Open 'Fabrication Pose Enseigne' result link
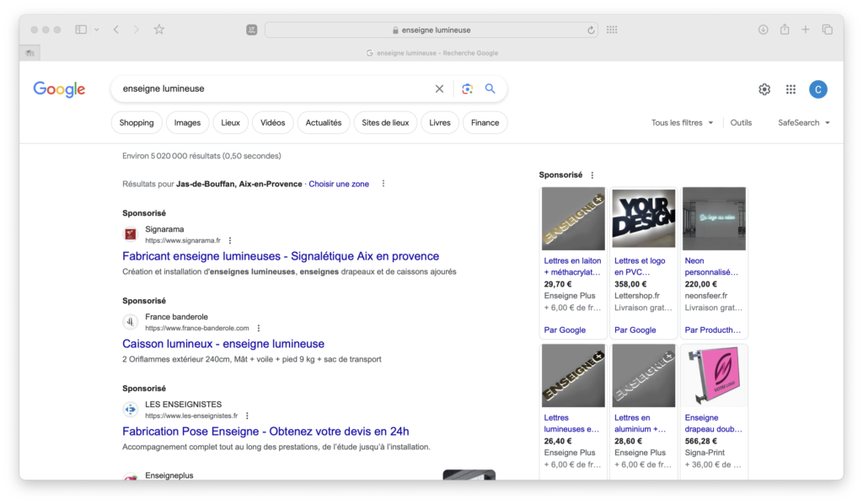The height and width of the screenshot is (504, 863). pyautogui.click(x=265, y=432)
